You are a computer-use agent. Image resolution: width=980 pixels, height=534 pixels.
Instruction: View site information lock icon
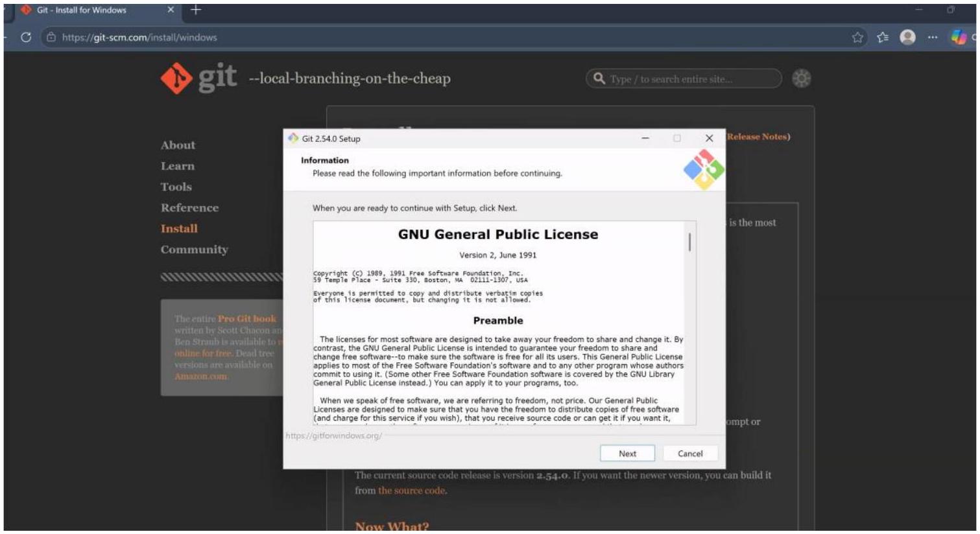(x=51, y=37)
